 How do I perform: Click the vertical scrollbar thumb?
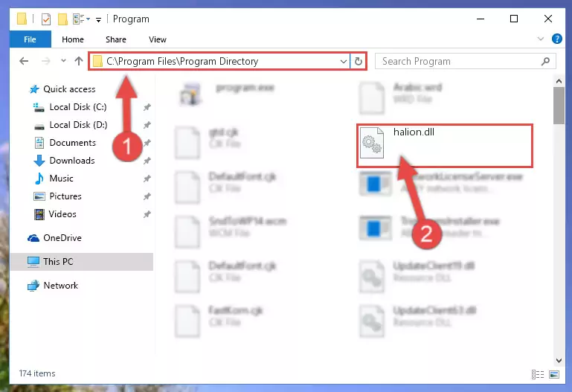coord(559,106)
